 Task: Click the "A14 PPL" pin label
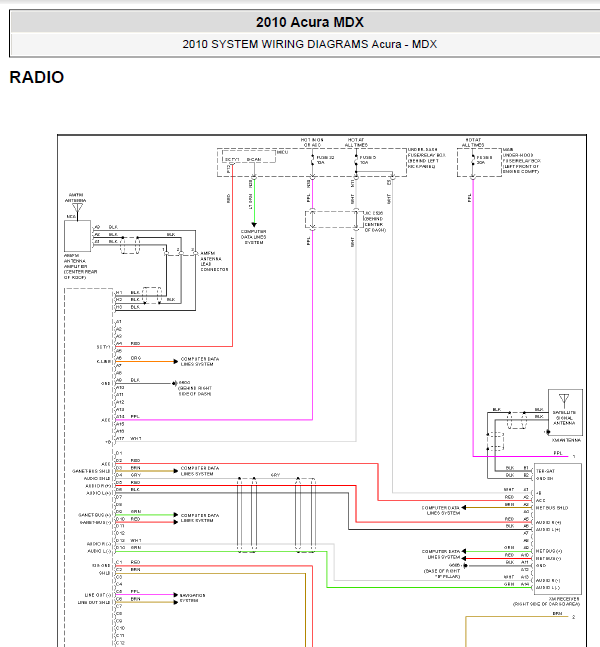coord(128,417)
